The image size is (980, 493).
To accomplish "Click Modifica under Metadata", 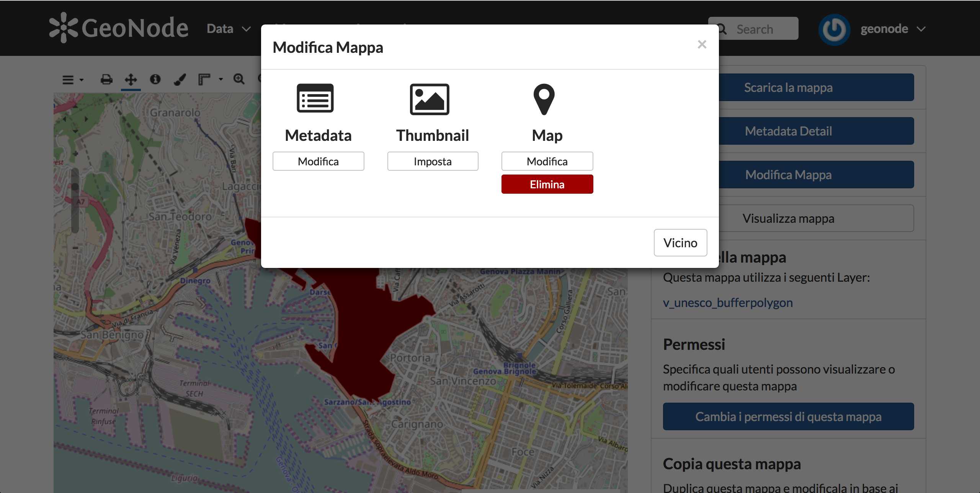I will tap(318, 162).
